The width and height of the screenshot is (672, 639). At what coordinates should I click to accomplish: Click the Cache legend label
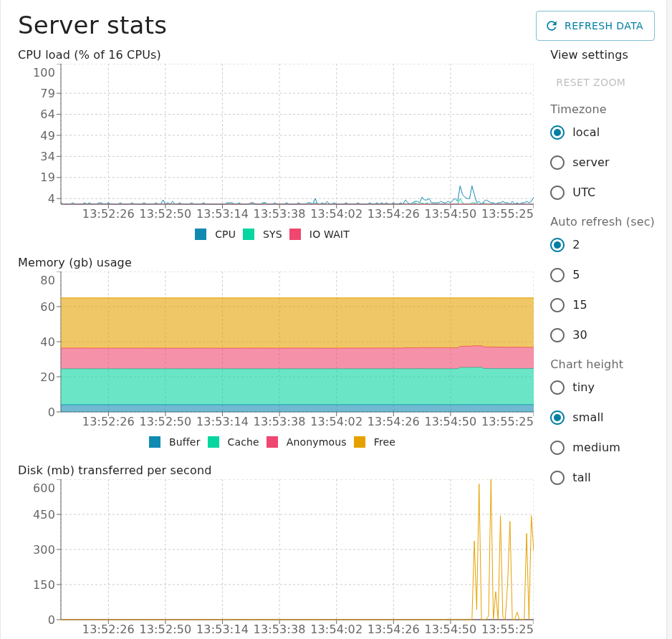(243, 442)
